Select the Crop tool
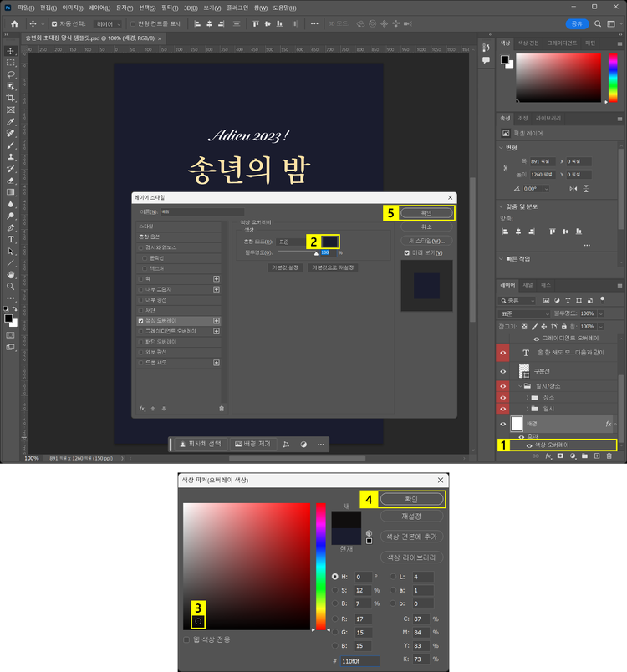The width and height of the screenshot is (627, 672). click(10, 98)
